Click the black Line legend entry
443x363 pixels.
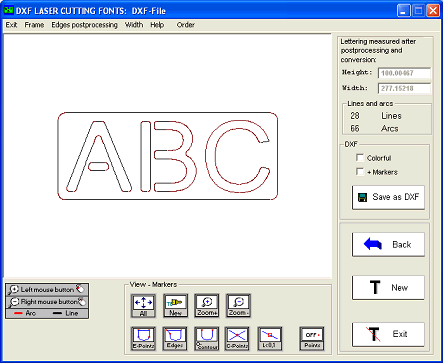65,313
